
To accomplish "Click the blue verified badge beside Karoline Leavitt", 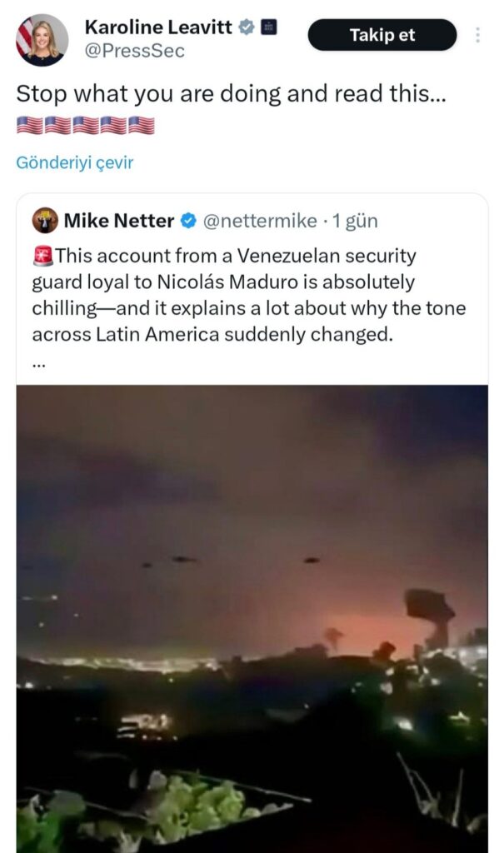I will [x=247, y=27].
